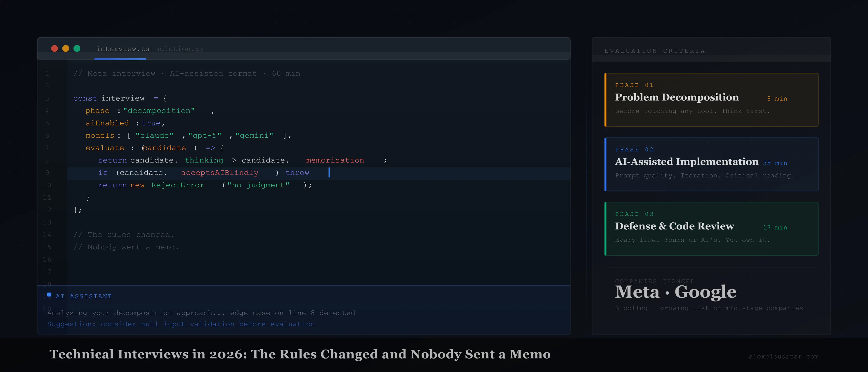
Task: Open the solution.py tab
Action: pyautogui.click(x=179, y=49)
